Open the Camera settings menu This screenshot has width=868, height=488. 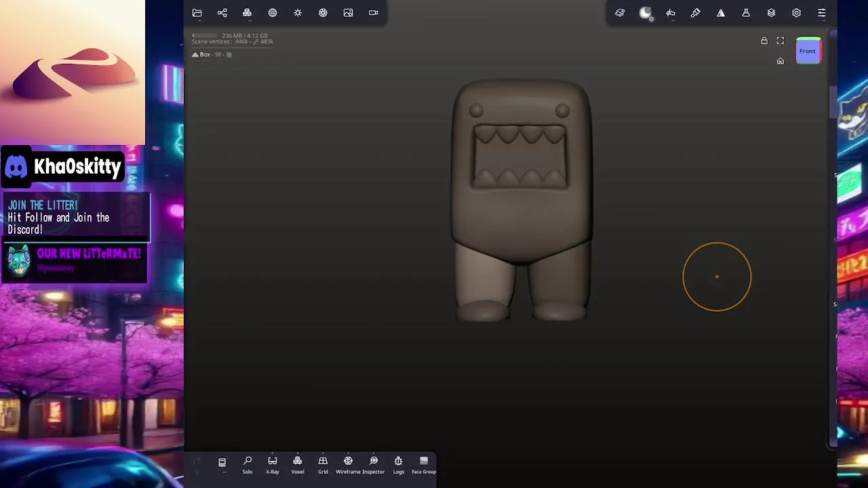point(374,13)
